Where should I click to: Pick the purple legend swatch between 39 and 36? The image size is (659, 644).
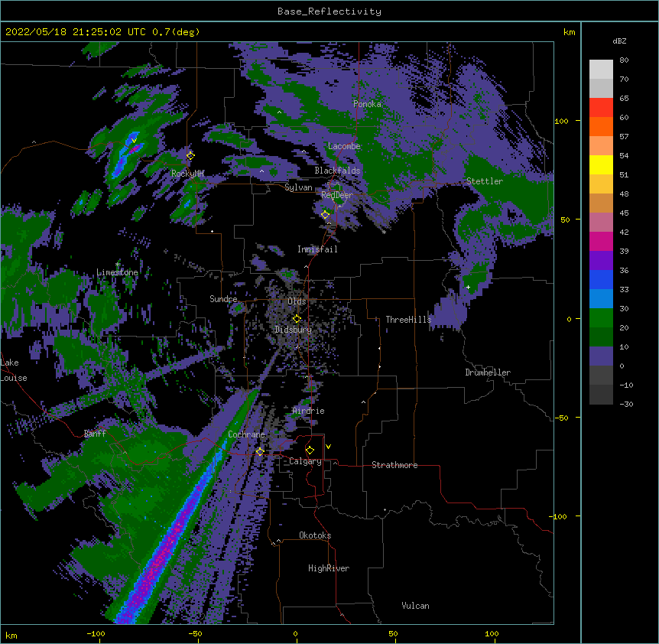[601, 261]
